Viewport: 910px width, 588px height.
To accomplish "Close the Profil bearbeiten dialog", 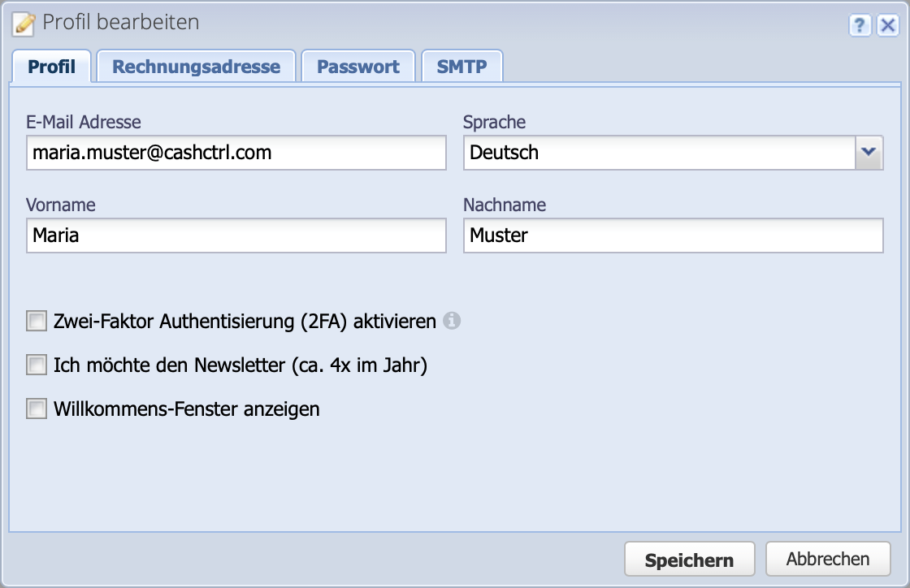I will [889, 23].
